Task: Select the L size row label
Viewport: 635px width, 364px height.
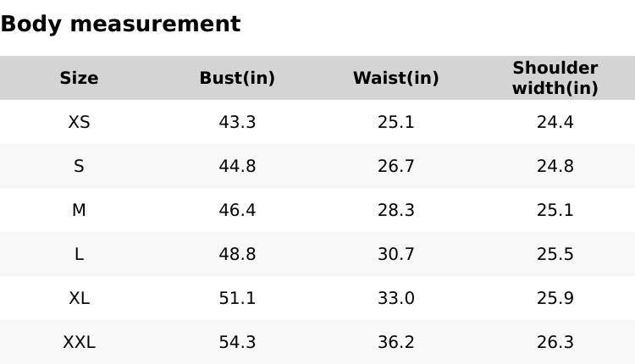Action: tap(79, 254)
